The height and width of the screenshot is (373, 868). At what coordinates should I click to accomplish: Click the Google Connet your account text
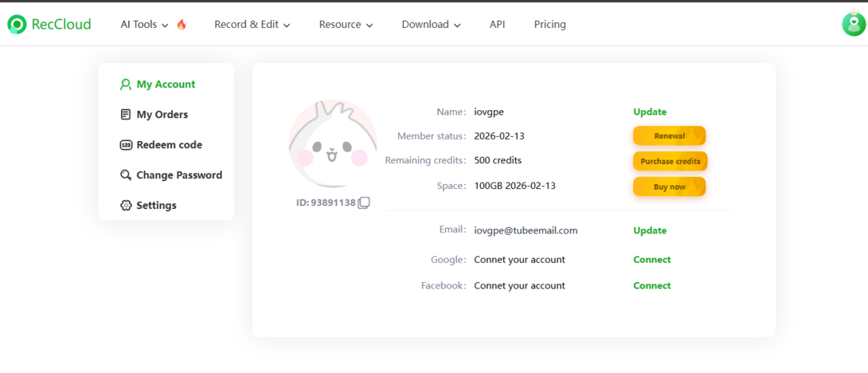point(520,259)
